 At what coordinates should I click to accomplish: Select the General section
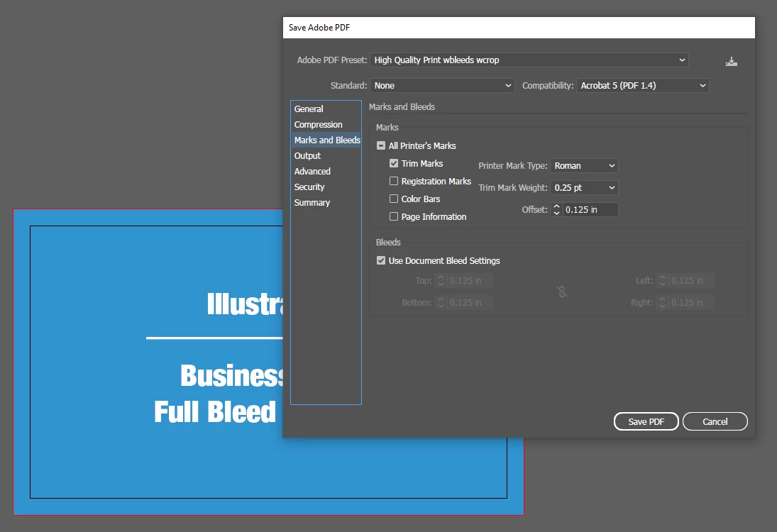click(x=326, y=109)
